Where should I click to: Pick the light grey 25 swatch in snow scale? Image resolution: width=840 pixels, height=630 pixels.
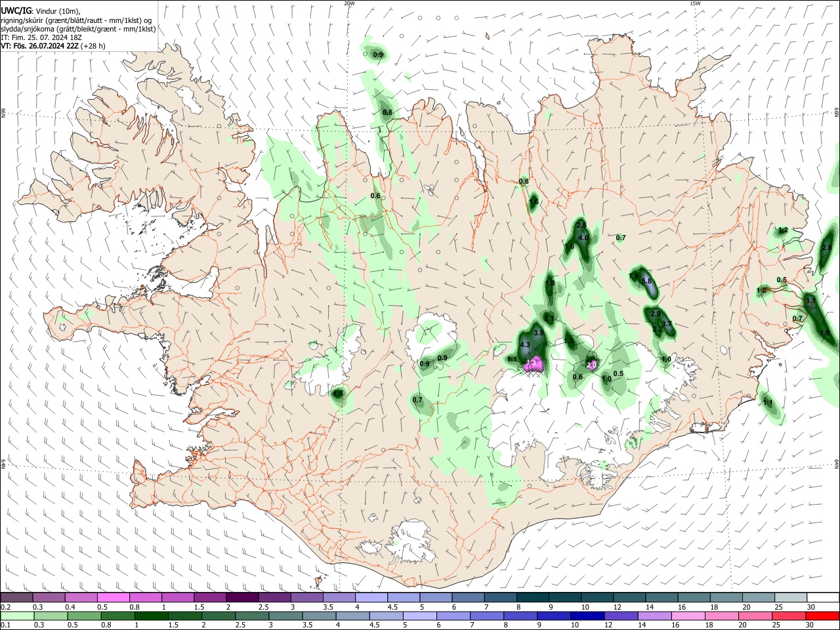pyautogui.click(x=790, y=598)
